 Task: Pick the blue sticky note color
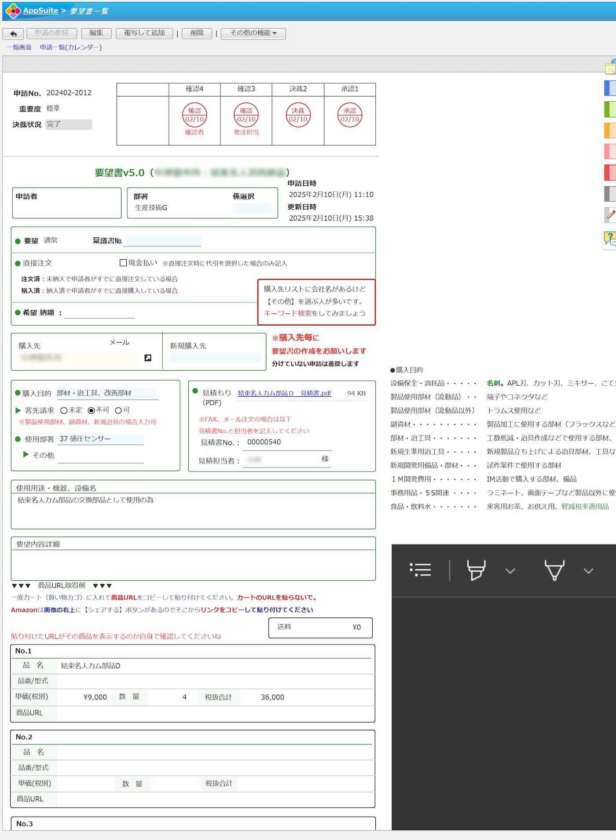coord(610,88)
